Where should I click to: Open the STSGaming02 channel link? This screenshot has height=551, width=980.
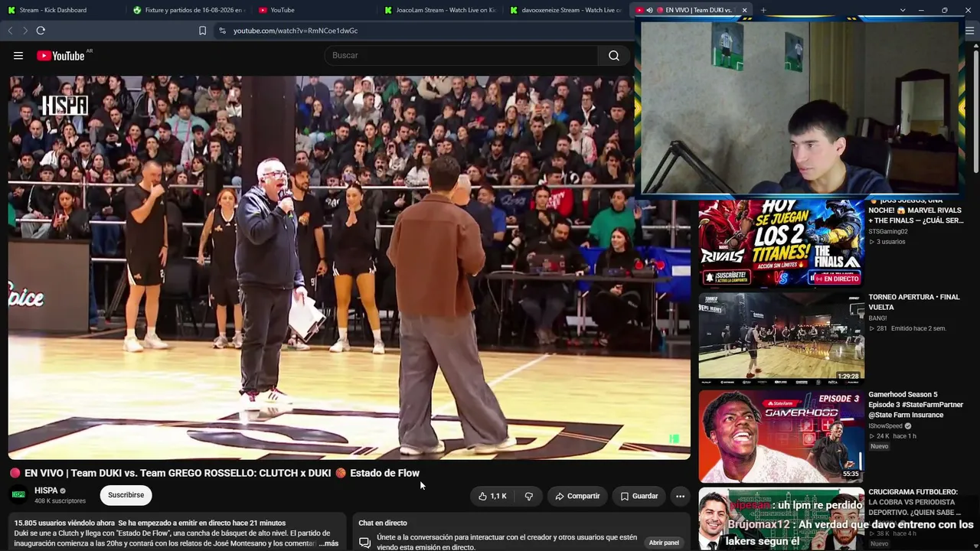click(x=888, y=231)
